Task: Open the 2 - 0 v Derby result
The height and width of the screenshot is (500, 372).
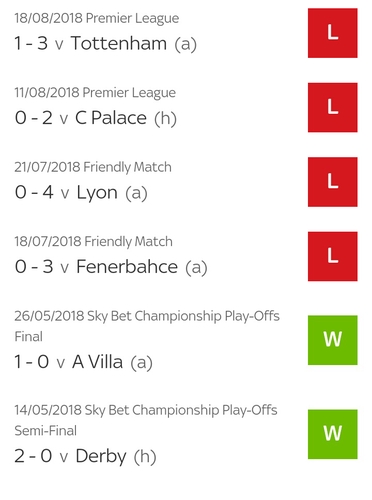Action: click(x=85, y=456)
